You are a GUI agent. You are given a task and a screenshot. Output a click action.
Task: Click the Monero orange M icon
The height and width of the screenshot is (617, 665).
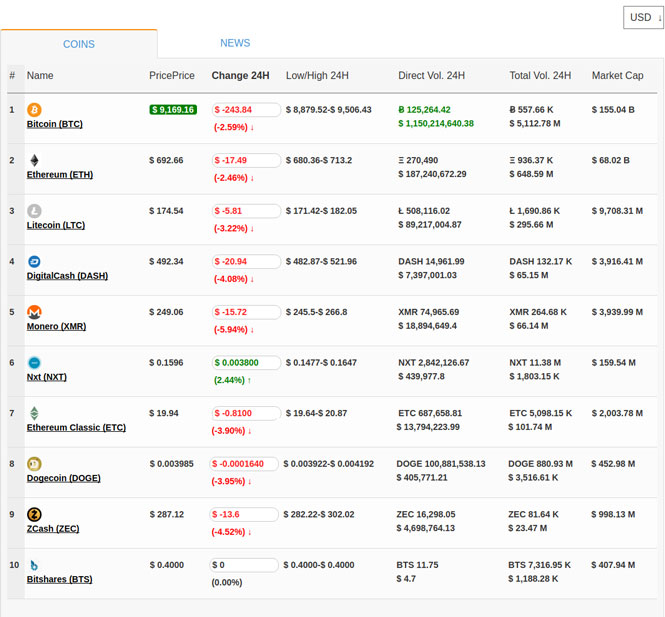pos(34,312)
